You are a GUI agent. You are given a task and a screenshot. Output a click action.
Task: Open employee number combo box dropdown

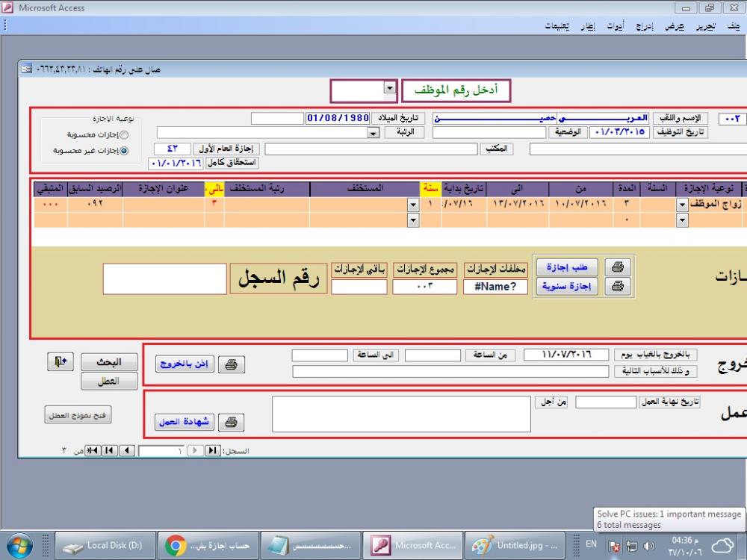[x=390, y=87]
